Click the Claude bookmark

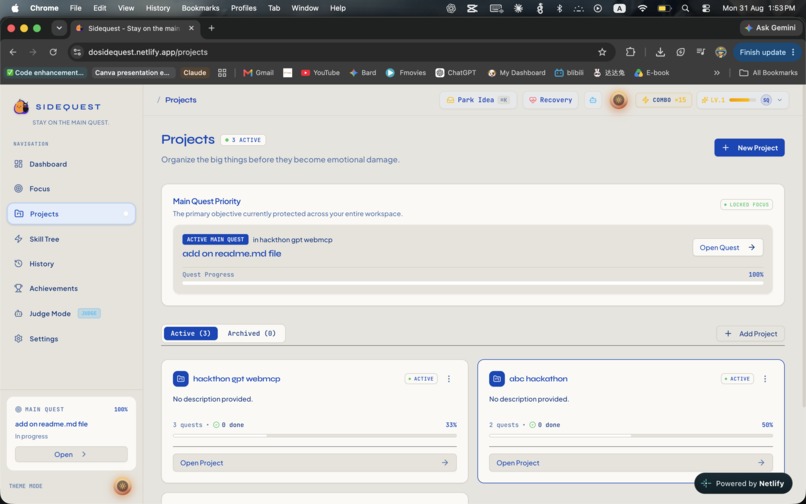194,73
